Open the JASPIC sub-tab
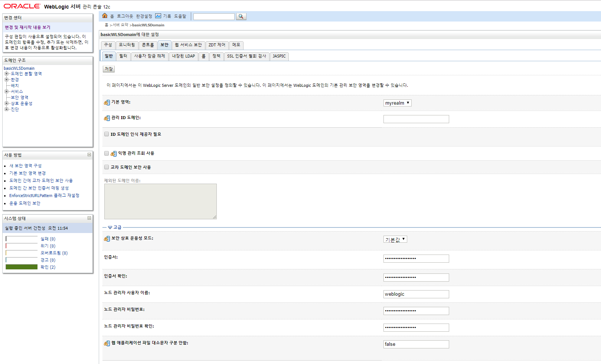The image size is (601, 364). pyautogui.click(x=279, y=56)
